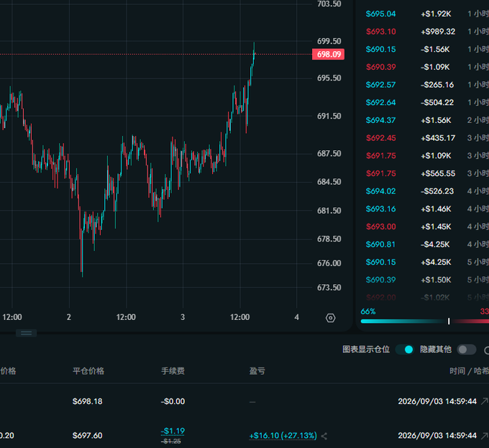Click the 手续费 column header

click(173, 370)
